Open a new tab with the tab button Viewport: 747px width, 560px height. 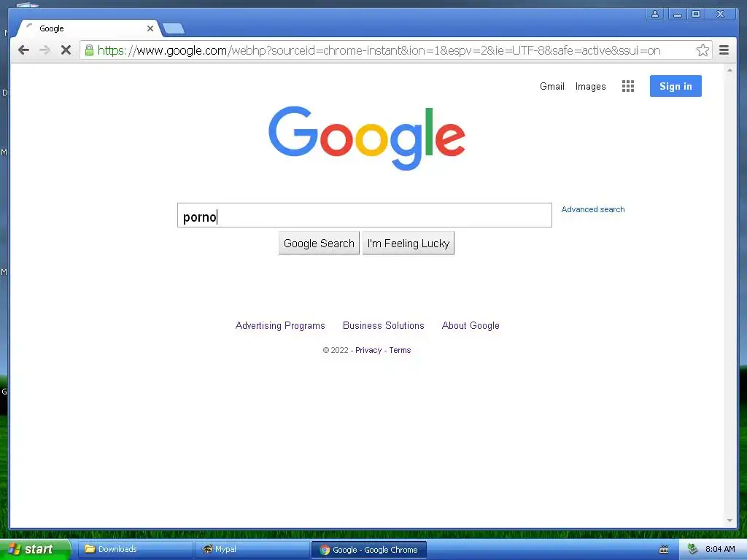click(x=174, y=29)
